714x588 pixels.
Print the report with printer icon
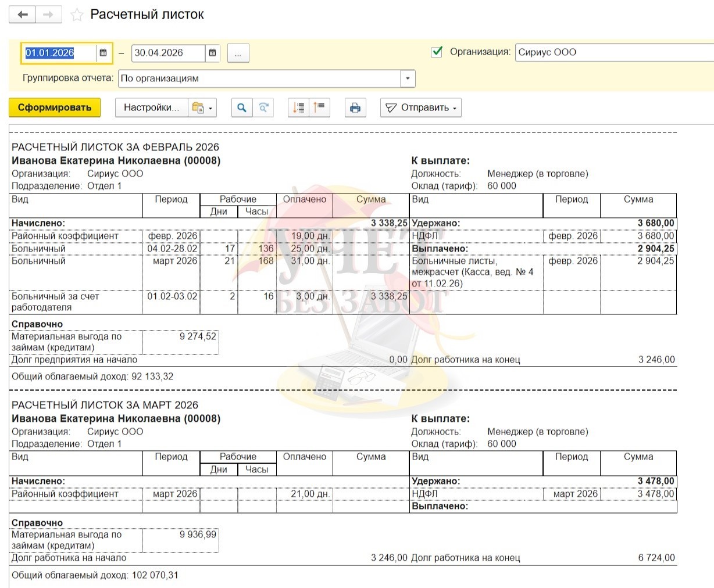pyautogui.click(x=355, y=107)
